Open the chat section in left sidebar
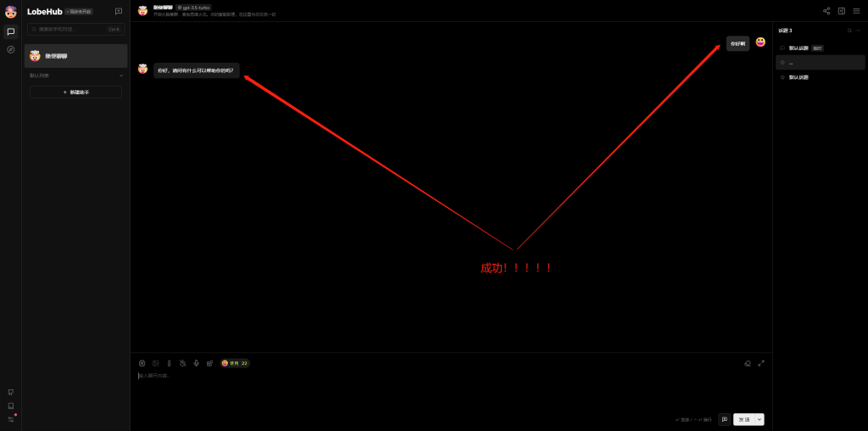This screenshot has width=868, height=431. coord(10,31)
